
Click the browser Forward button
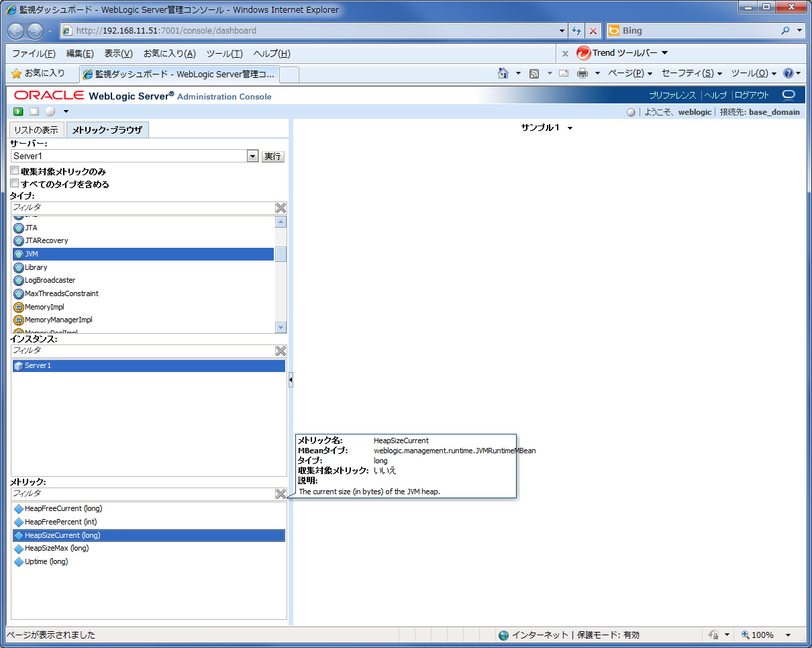point(35,31)
